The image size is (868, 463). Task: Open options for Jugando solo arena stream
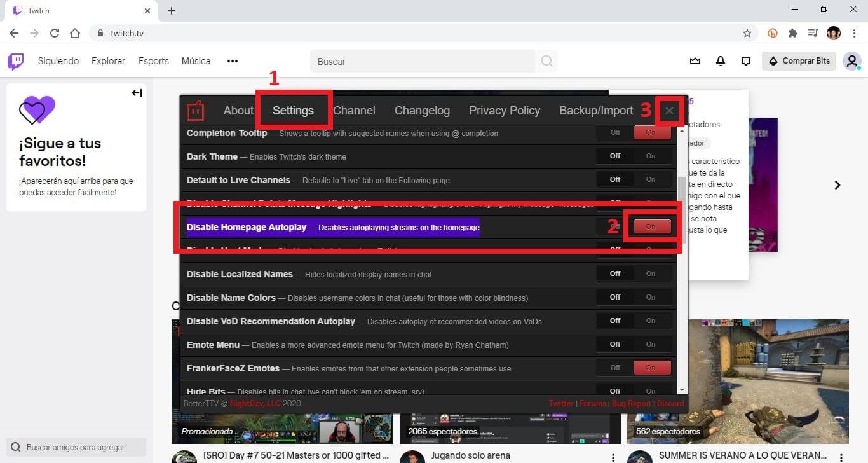[613, 457]
